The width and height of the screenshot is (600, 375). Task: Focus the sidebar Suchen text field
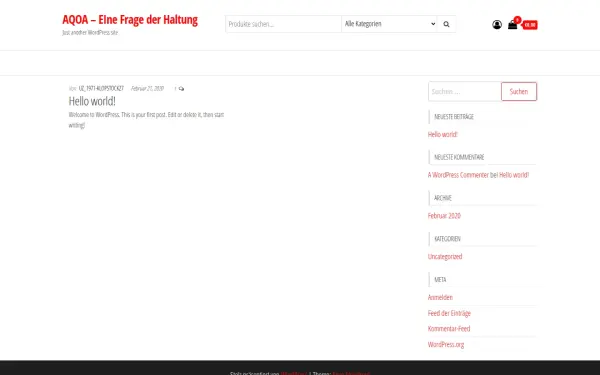coord(465,91)
